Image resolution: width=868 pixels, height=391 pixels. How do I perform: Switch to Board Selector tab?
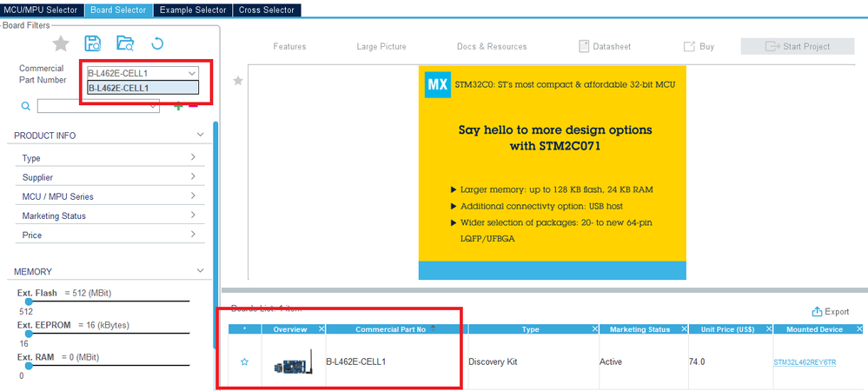(118, 10)
